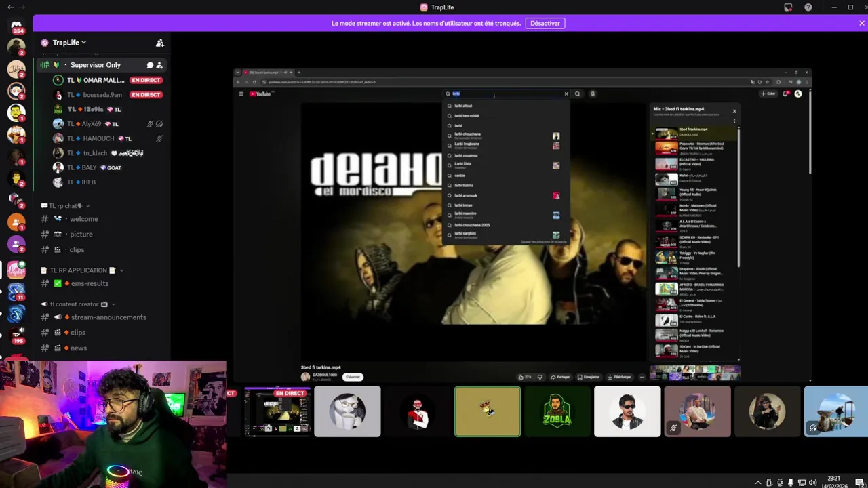
Task: Reload page in streamed browser
Action: coord(254,82)
